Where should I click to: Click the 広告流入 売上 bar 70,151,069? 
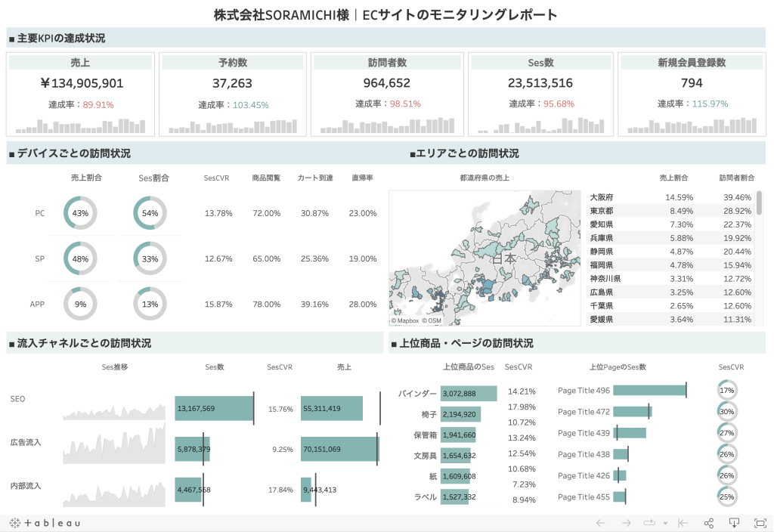tap(339, 449)
